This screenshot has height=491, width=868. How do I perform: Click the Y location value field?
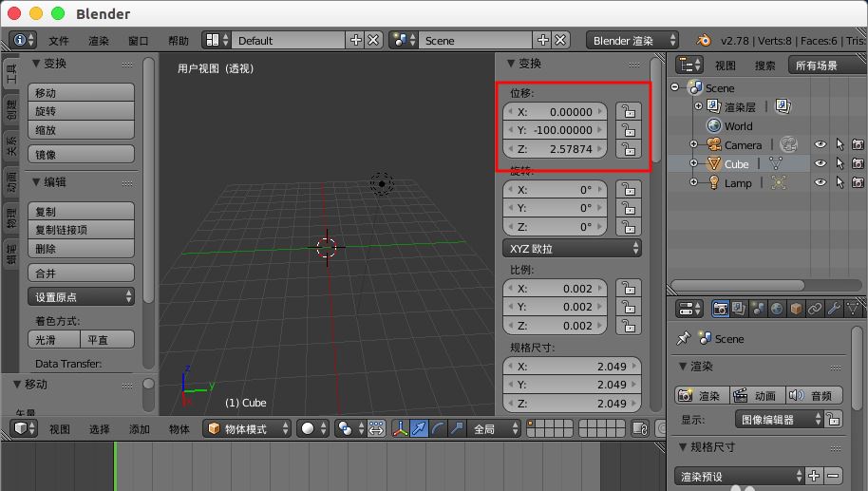556,130
